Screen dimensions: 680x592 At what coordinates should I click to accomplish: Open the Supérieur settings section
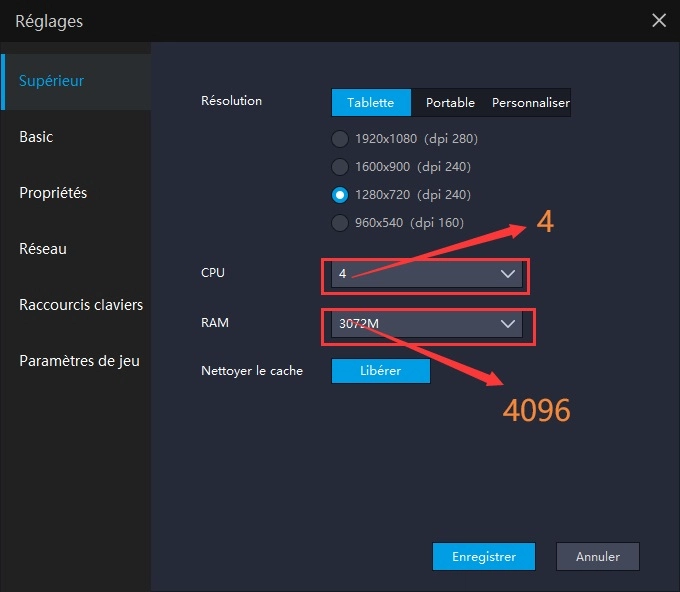click(x=75, y=81)
